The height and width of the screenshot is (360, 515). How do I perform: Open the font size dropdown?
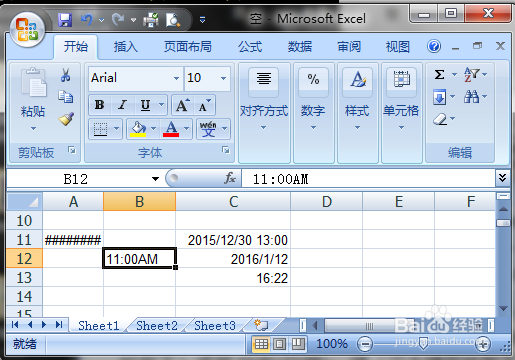click(223, 78)
